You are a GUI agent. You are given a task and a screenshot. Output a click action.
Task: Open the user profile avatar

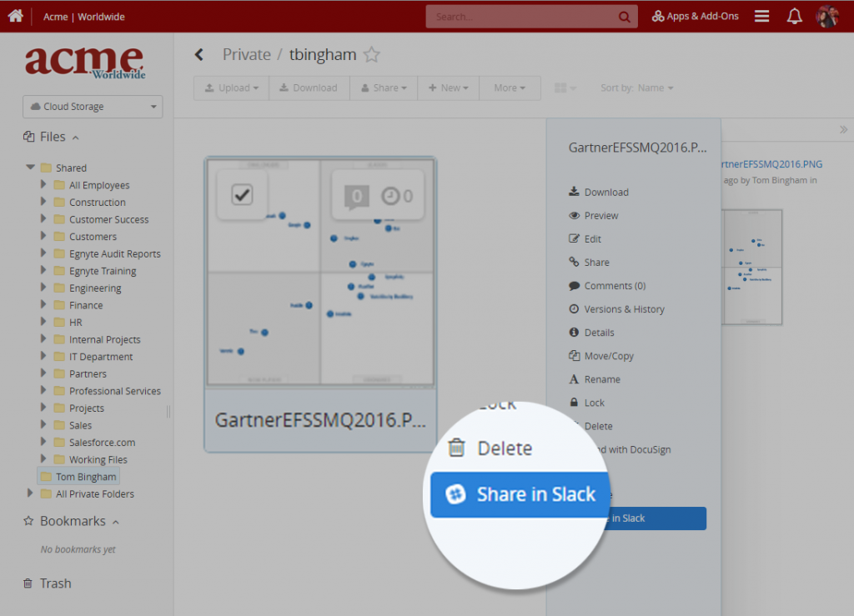click(x=826, y=16)
